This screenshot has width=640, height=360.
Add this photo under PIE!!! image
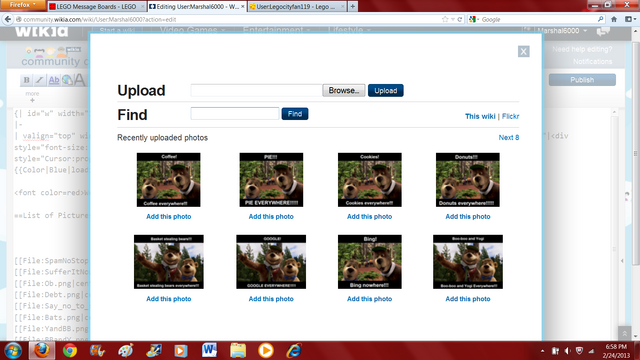coord(271,217)
